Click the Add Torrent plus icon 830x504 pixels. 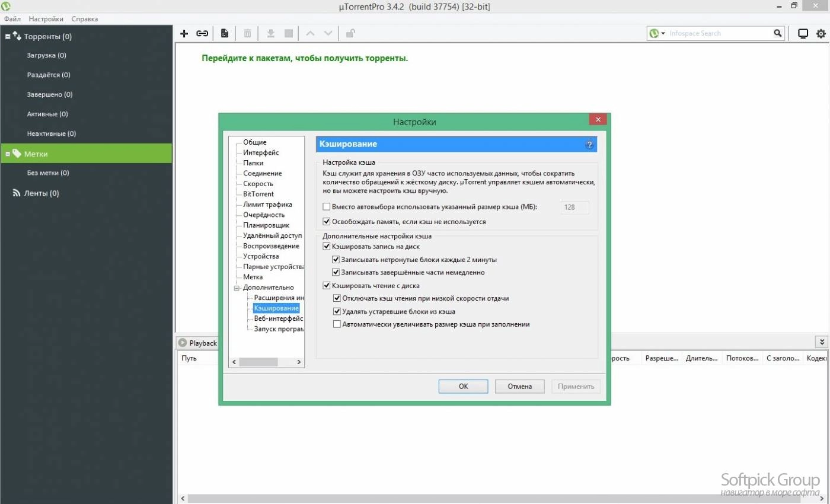click(184, 33)
